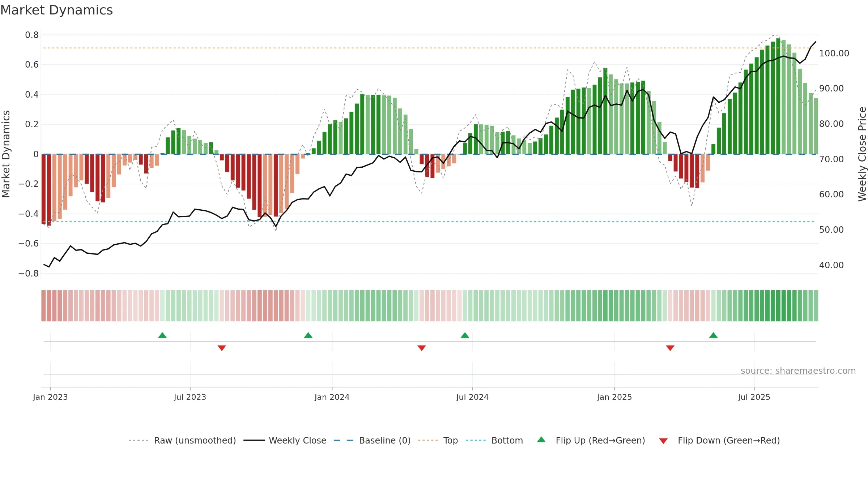Viewport: 868px width, 488px height.
Task: Click the flip-up marker just before Jul 2024
Action: [465, 335]
